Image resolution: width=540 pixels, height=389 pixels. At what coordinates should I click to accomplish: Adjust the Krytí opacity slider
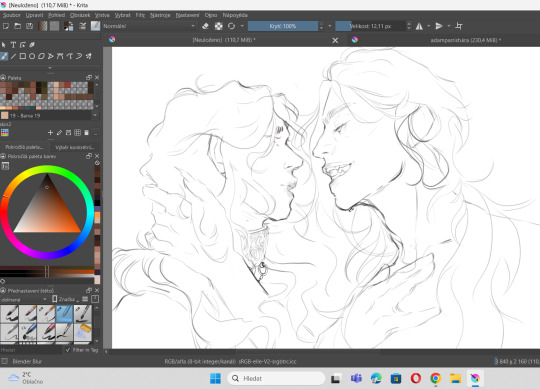point(283,26)
